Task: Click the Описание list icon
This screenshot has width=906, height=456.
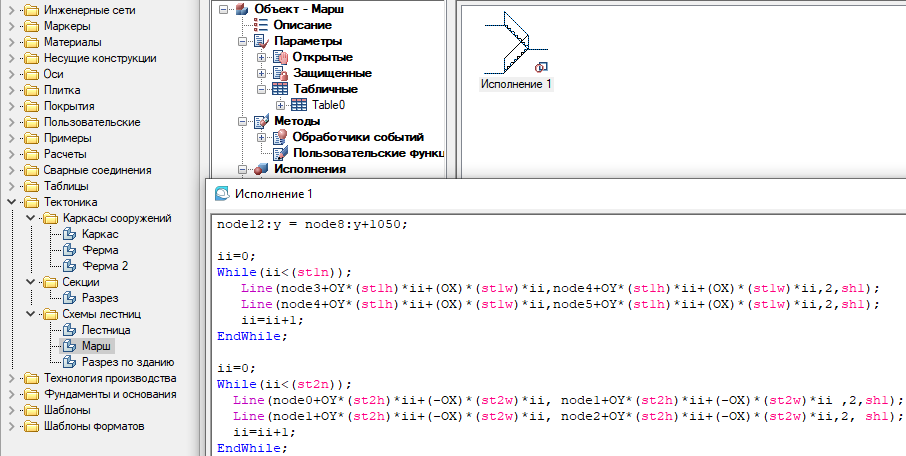Action: point(261,25)
